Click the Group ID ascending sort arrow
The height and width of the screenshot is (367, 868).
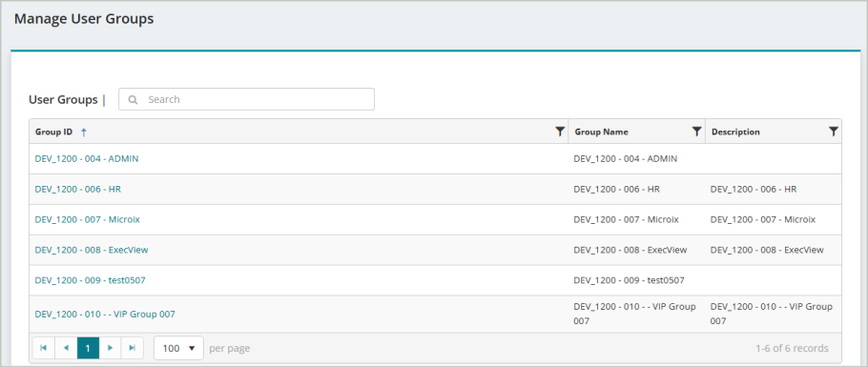(x=84, y=133)
